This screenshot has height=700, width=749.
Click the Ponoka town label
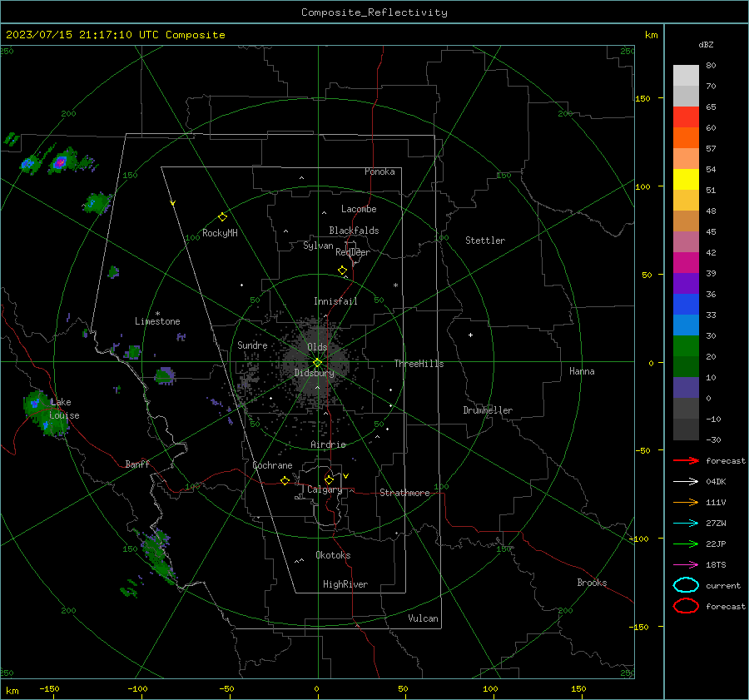[x=379, y=171]
